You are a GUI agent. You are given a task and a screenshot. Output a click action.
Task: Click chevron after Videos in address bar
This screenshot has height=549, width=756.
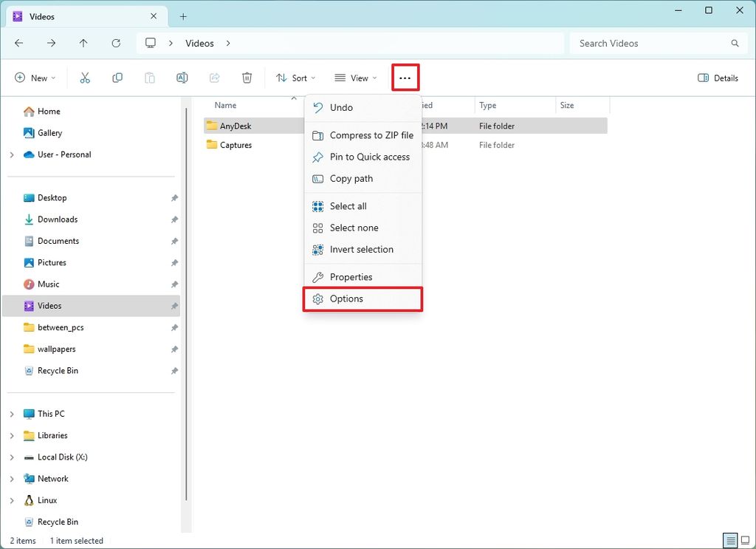tap(228, 43)
